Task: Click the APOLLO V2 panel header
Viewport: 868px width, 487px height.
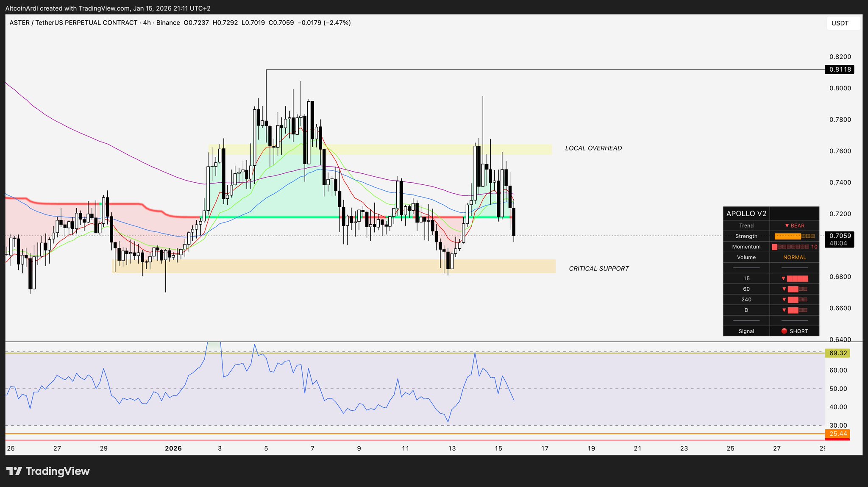Action: click(746, 214)
